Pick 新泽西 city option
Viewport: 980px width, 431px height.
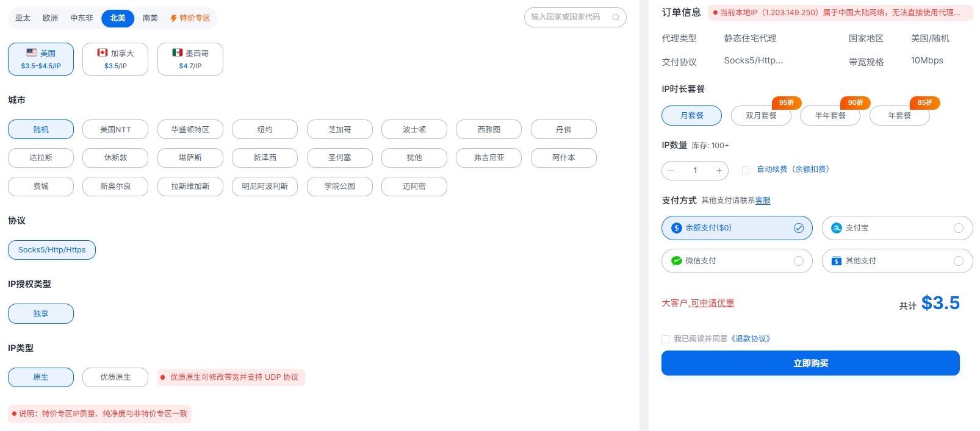[x=265, y=158]
